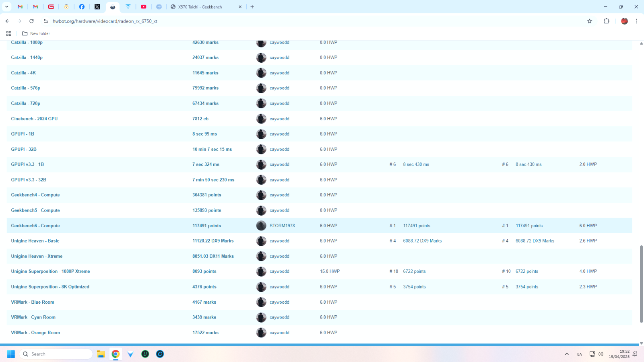Open the New folder bookmark

[x=36, y=33]
